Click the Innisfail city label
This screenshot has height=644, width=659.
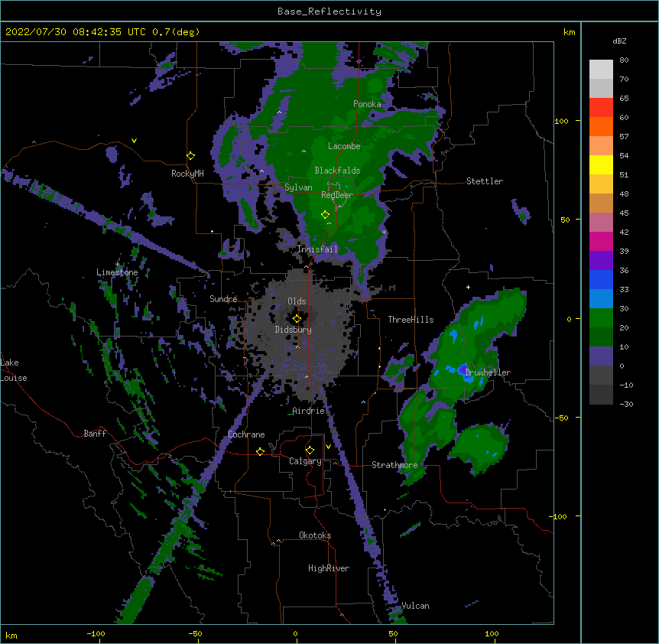(318, 249)
